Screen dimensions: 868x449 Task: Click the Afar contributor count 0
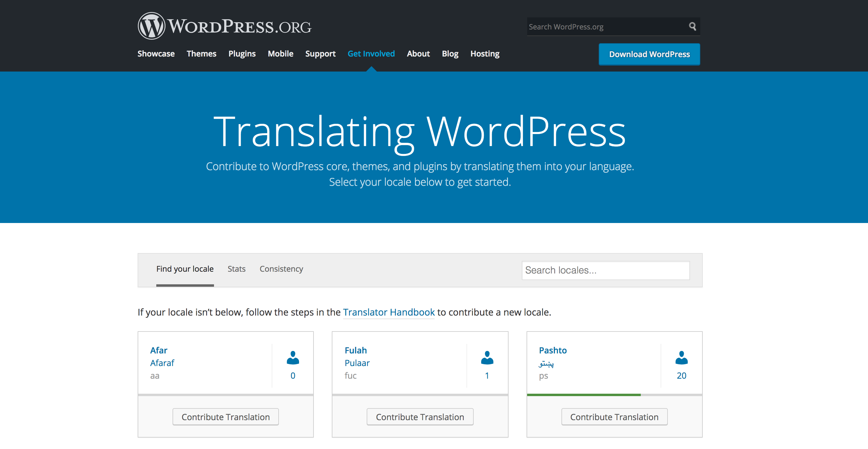[293, 376]
